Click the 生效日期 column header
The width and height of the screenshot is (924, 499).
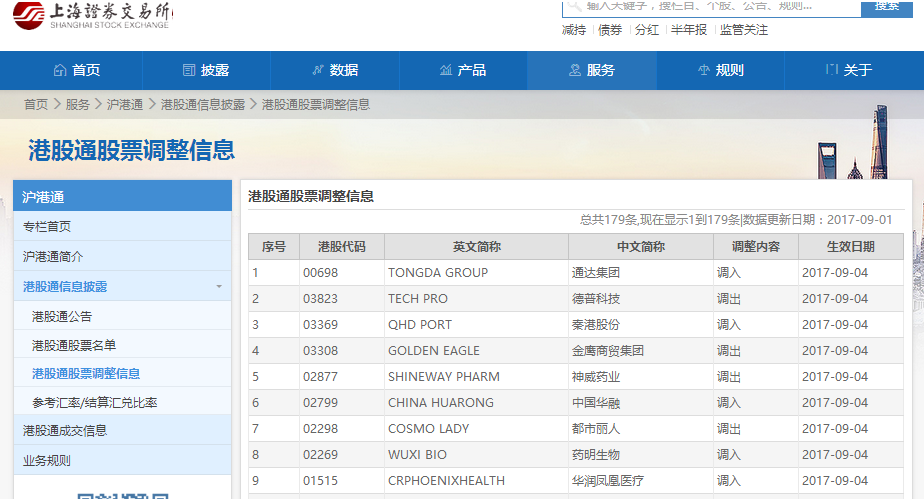pyautogui.click(x=851, y=247)
